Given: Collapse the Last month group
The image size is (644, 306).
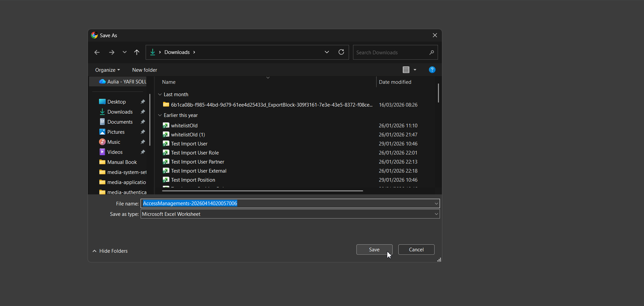Looking at the screenshot, I should tap(160, 95).
